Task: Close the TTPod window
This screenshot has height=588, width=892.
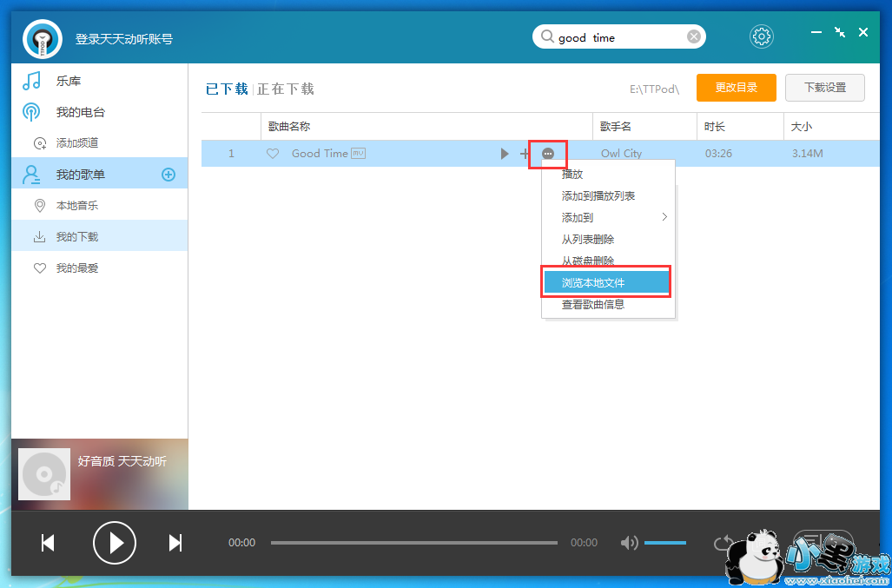Action: 863,32
